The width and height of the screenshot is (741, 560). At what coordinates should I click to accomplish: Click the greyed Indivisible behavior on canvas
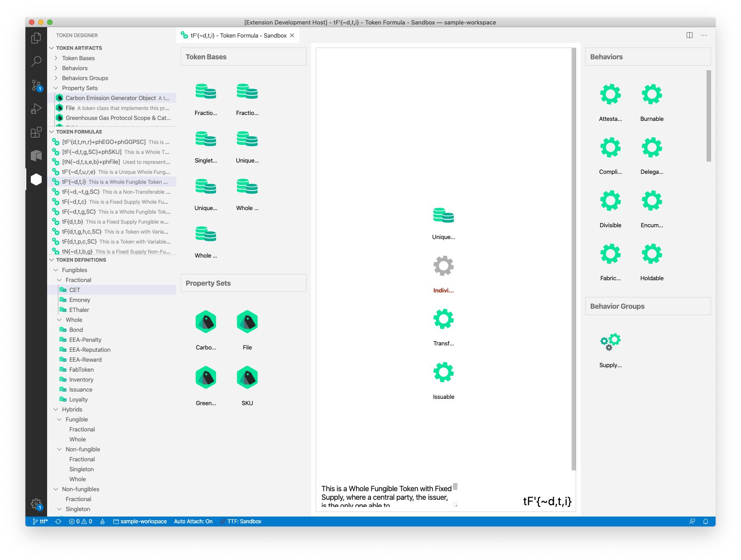443,266
